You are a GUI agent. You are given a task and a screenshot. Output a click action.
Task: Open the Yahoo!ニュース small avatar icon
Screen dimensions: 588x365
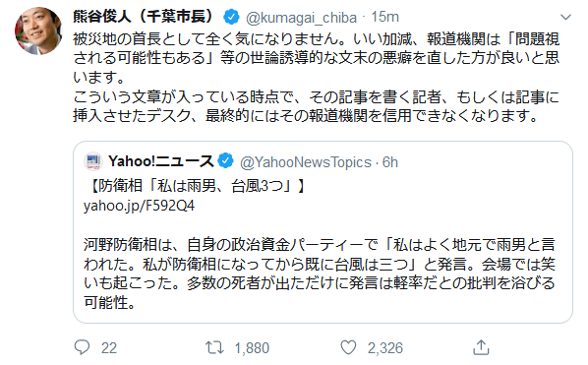[93, 161]
